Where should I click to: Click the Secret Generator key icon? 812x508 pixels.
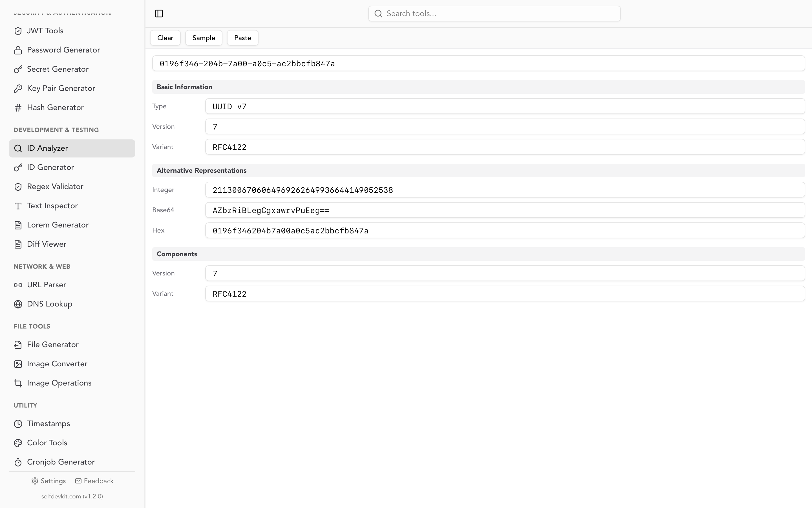click(18, 69)
